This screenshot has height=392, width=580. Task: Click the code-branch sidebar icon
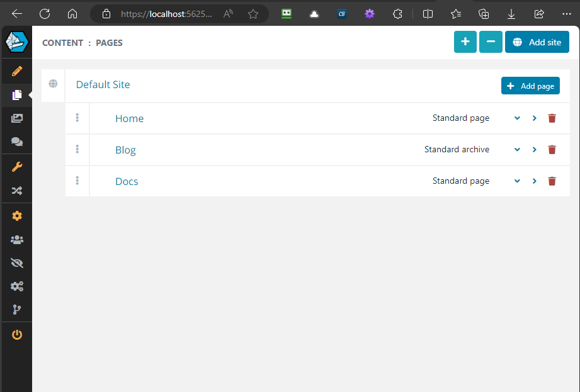16,309
